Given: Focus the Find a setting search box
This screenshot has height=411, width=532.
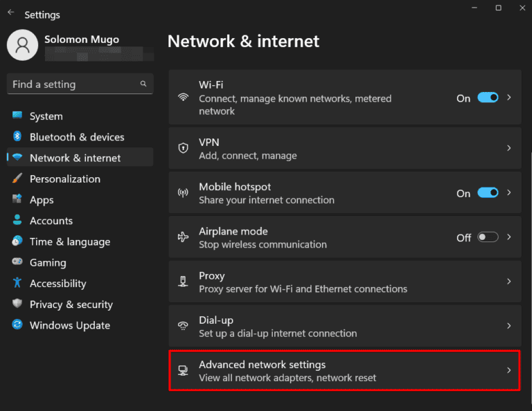Looking at the screenshot, I should 73,84.
